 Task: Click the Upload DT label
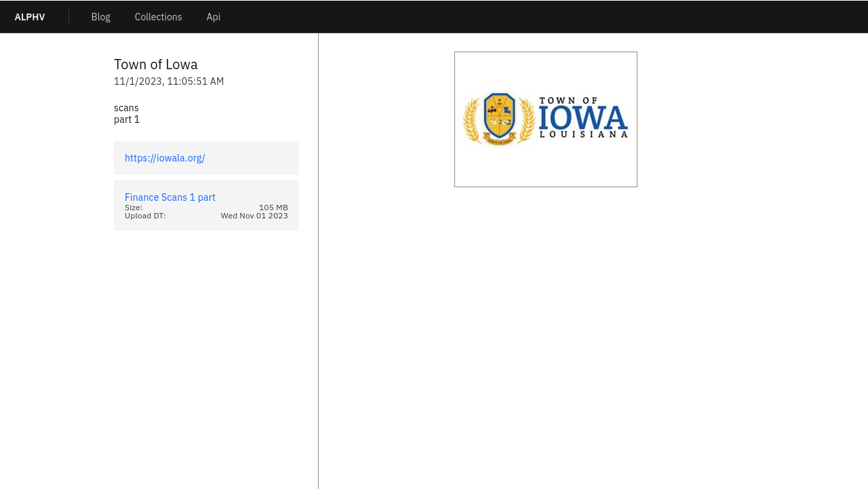145,216
